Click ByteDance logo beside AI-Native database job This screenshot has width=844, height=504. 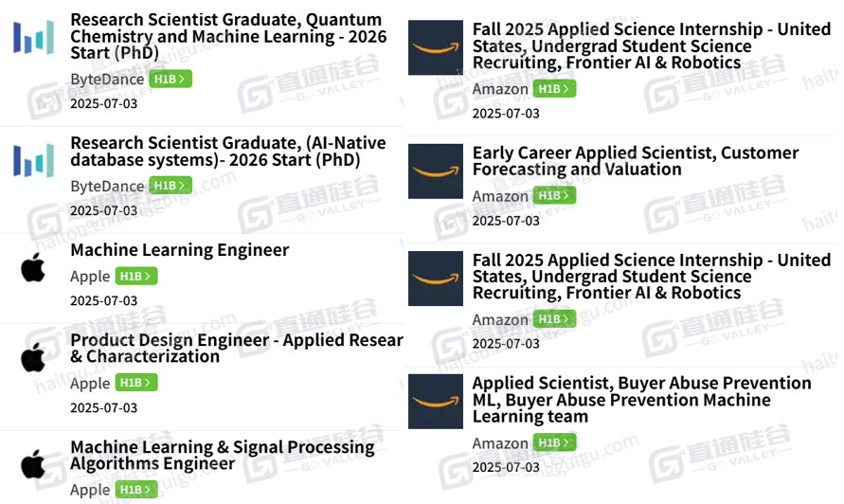point(33,160)
